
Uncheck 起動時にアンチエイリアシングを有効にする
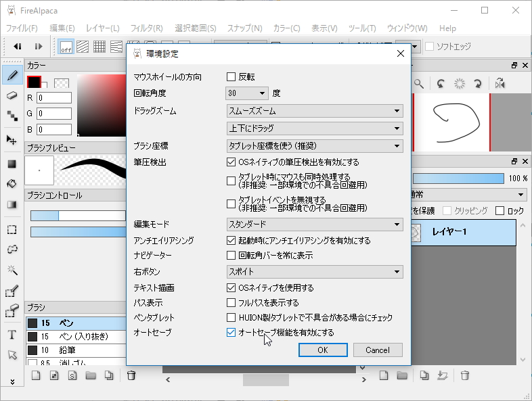point(231,240)
